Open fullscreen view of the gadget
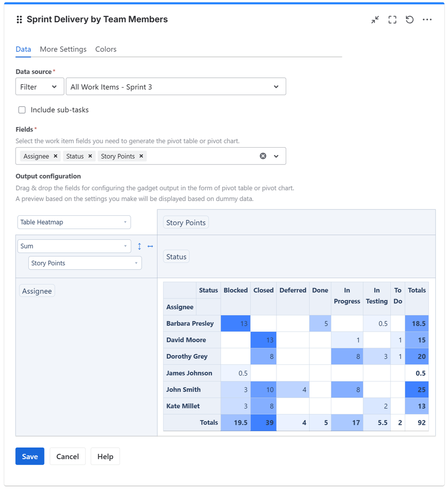Image resolution: width=448 pixels, height=490 pixels. coord(392,20)
